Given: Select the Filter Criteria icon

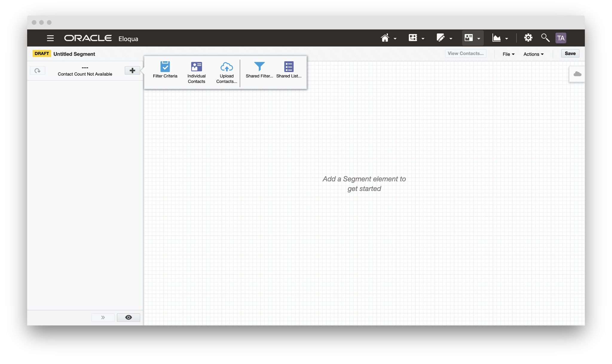Looking at the screenshot, I should click(165, 67).
